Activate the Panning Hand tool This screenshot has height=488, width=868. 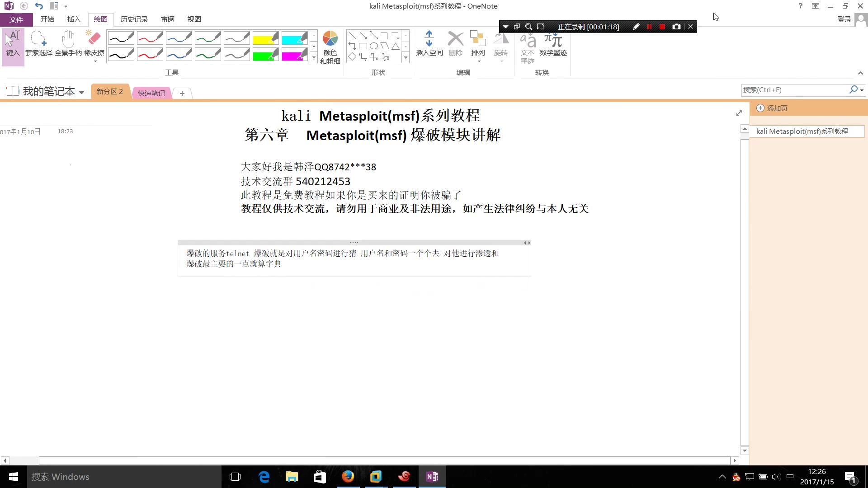point(68,43)
